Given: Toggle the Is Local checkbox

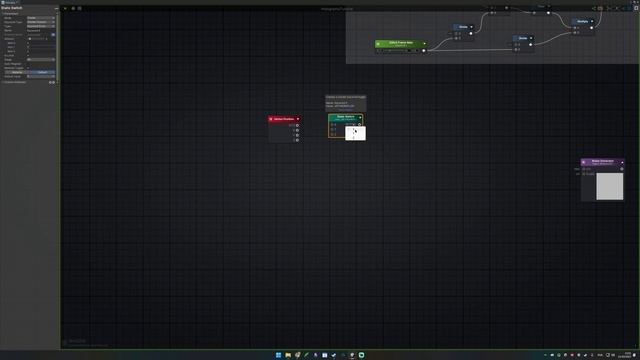Looking at the screenshot, I should coord(28,56).
